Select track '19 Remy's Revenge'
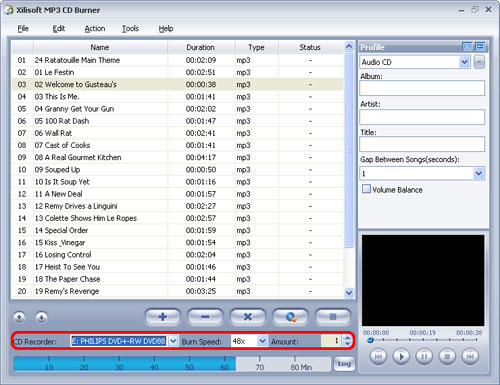Viewport: 500px width, 385px height. click(x=178, y=291)
